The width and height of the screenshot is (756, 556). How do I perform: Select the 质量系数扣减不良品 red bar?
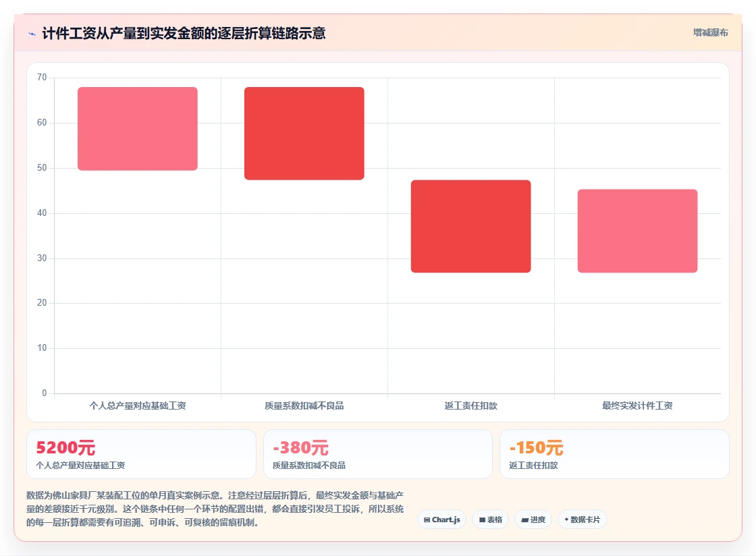coord(304,134)
